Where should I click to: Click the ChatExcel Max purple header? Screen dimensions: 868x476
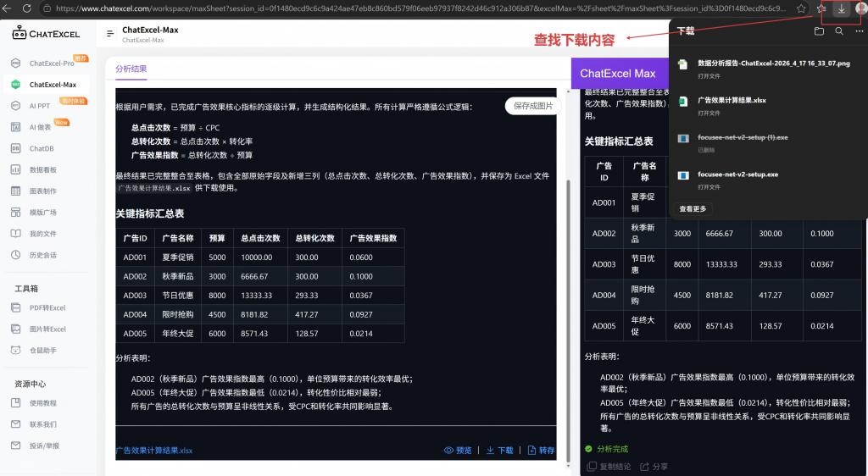coord(620,74)
